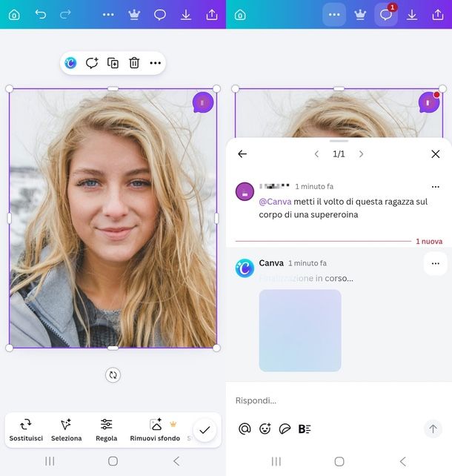The width and height of the screenshot is (452, 476).
Task: Open Canva AI assistant in floating toolbar
Action: [70, 63]
